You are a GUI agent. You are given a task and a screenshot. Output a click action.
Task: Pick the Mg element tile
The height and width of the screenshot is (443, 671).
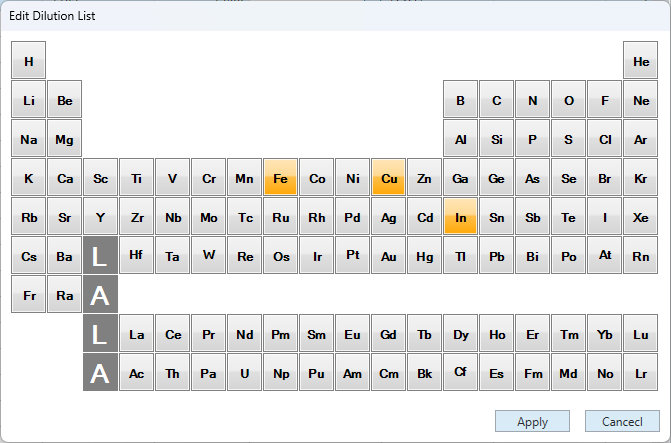tap(64, 138)
